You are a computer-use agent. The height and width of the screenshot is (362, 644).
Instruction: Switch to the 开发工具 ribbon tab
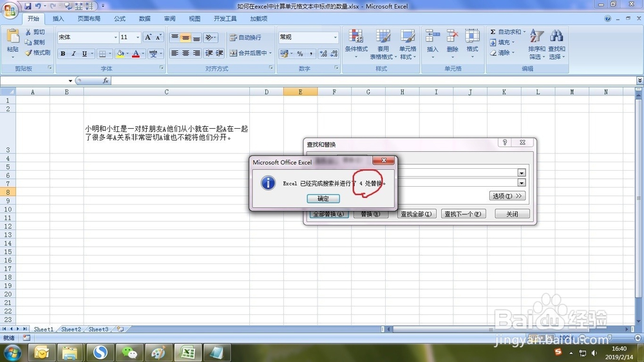tap(225, 19)
